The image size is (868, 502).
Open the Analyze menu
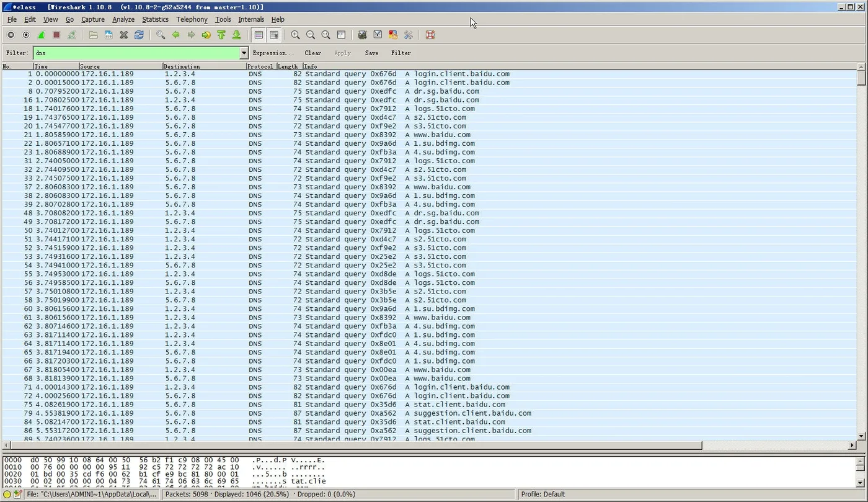[123, 19]
